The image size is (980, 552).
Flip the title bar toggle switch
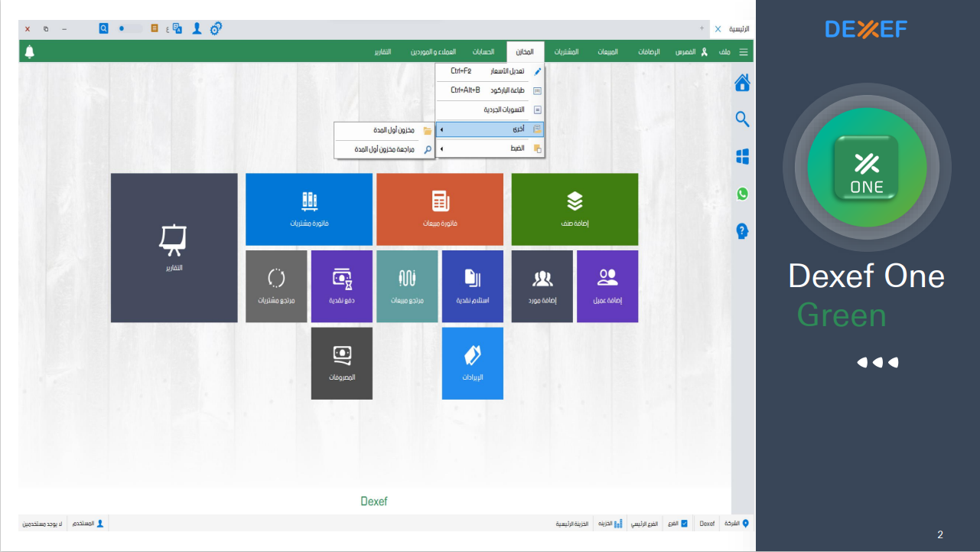(x=130, y=28)
